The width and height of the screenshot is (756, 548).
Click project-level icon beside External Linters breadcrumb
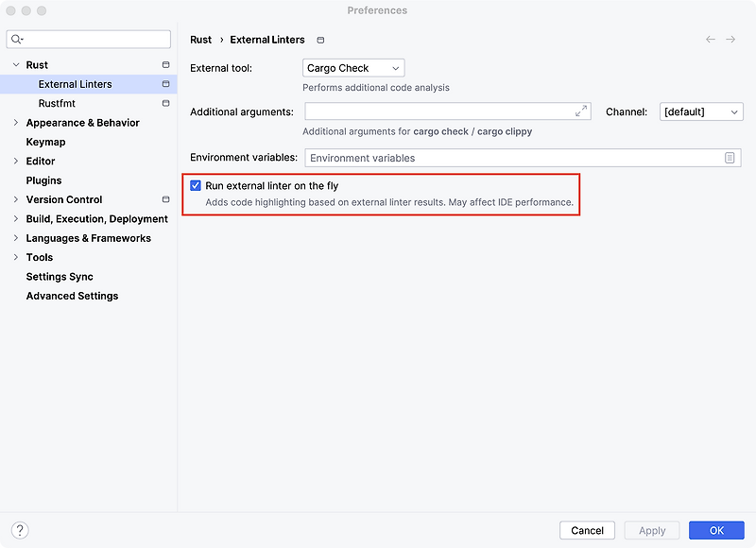[x=320, y=40]
